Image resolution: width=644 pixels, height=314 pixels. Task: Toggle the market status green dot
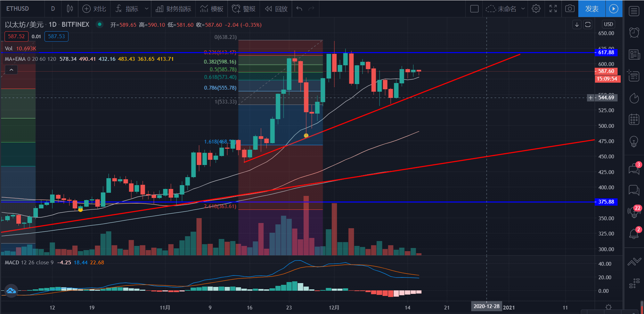pyautogui.click(x=100, y=24)
